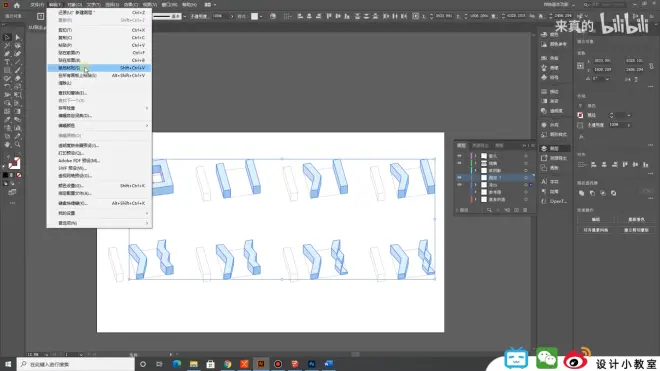Expand the green-bar second layer arrow
Screen dimensions: 660x371
[x=476, y=163]
